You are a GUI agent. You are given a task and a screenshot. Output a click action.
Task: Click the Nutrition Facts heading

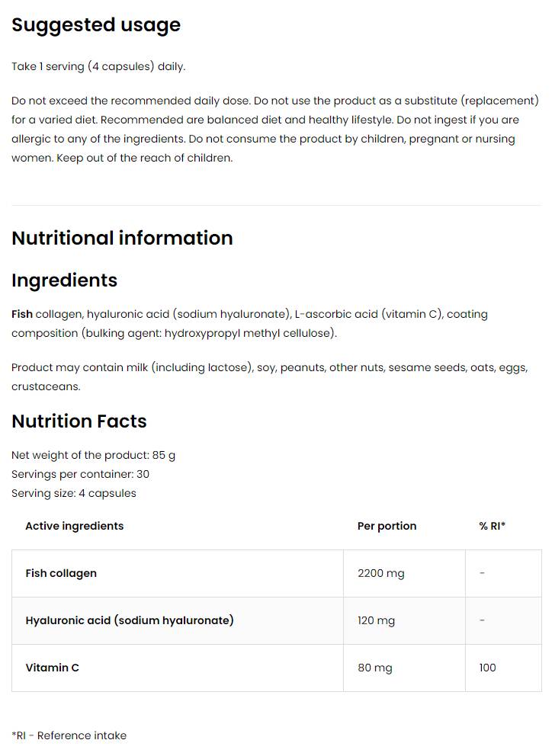click(x=79, y=421)
